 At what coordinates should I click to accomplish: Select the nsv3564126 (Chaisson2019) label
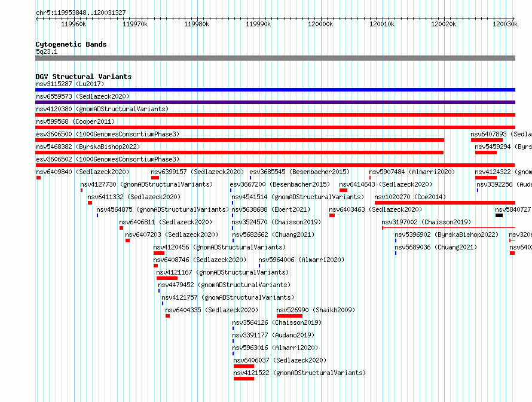(x=277, y=322)
